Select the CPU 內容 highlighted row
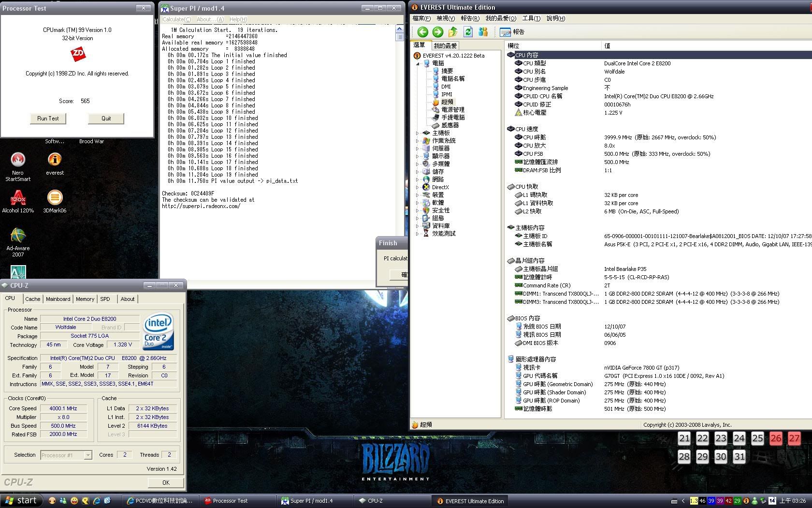 (659, 55)
